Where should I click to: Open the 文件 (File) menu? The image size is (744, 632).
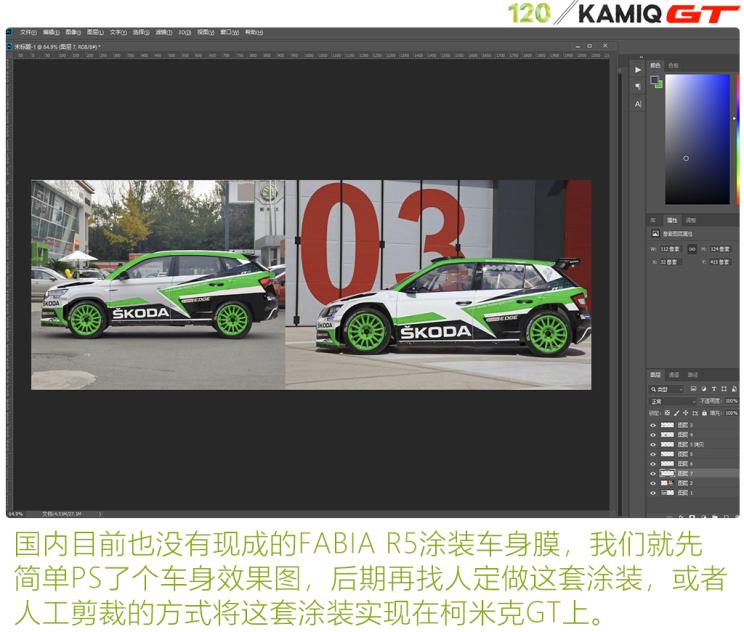(x=28, y=32)
